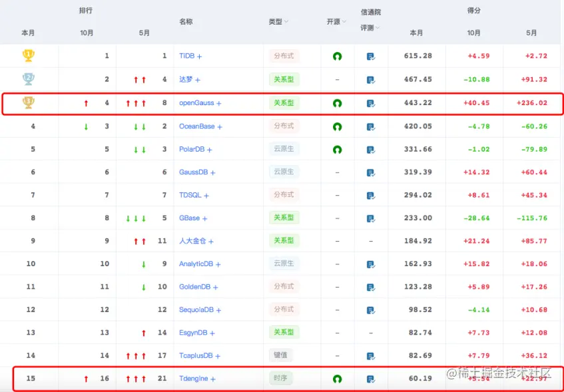Viewport: 564px width, 392px height.
Task: Click the plus icon next to 达梦
Action: (x=198, y=80)
